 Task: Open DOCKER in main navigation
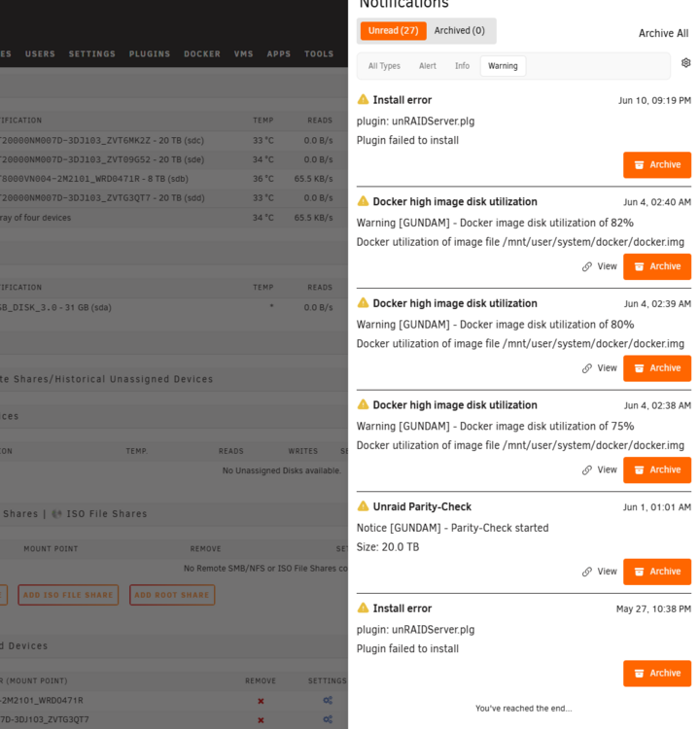click(202, 53)
